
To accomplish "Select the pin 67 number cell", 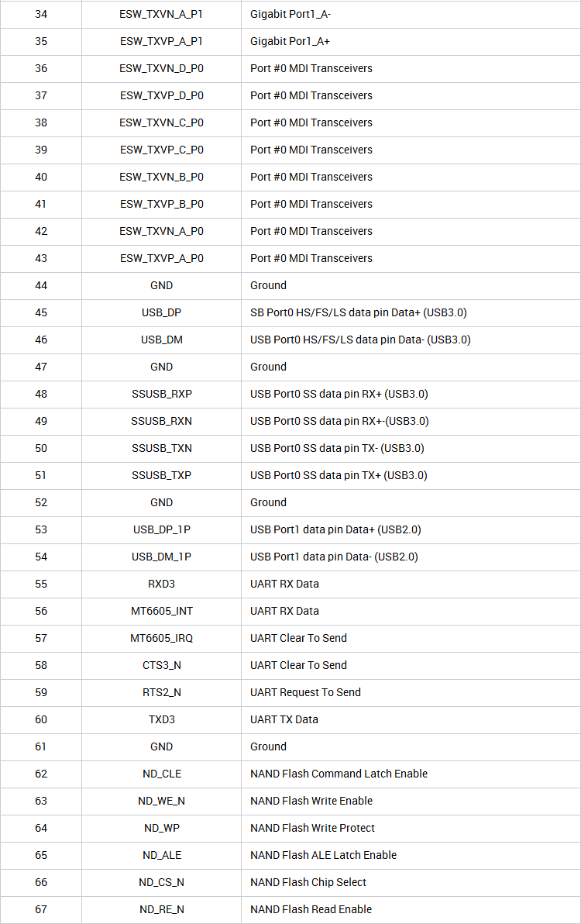I will [40, 909].
